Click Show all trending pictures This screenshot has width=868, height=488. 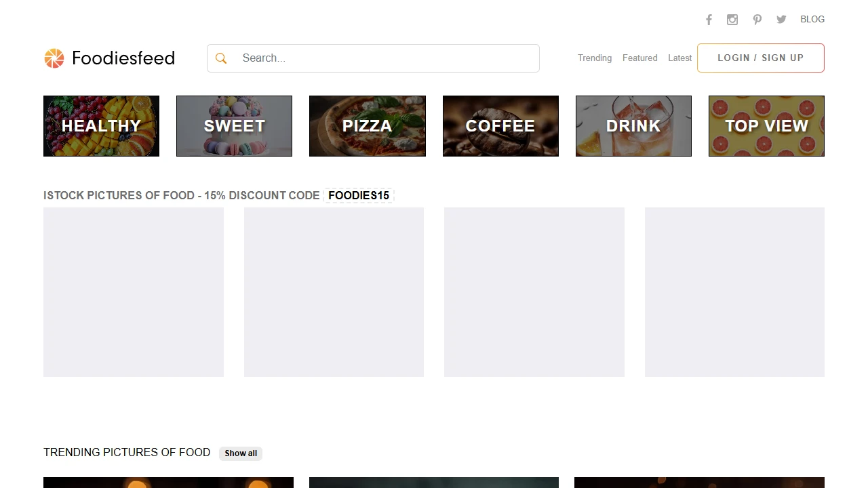coord(240,453)
